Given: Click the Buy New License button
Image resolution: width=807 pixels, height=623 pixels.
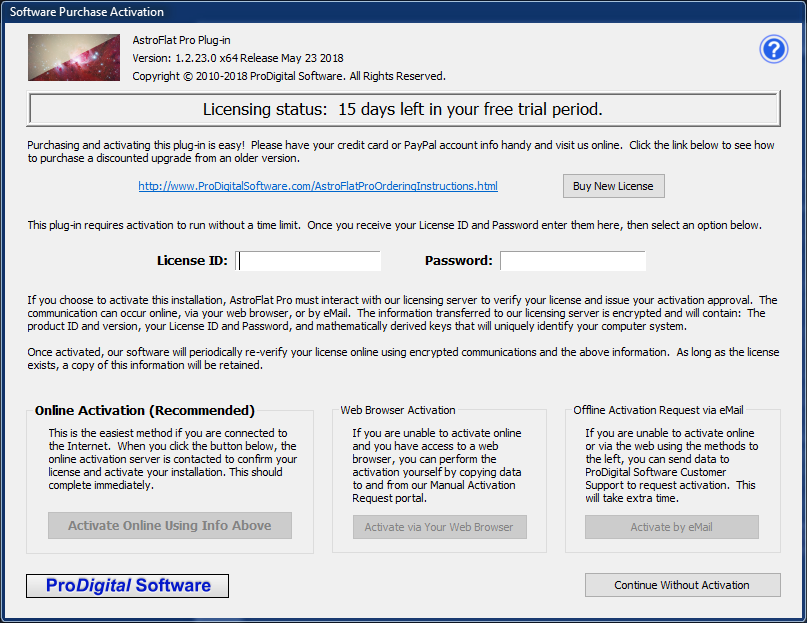Looking at the screenshot, I should 613,186.
